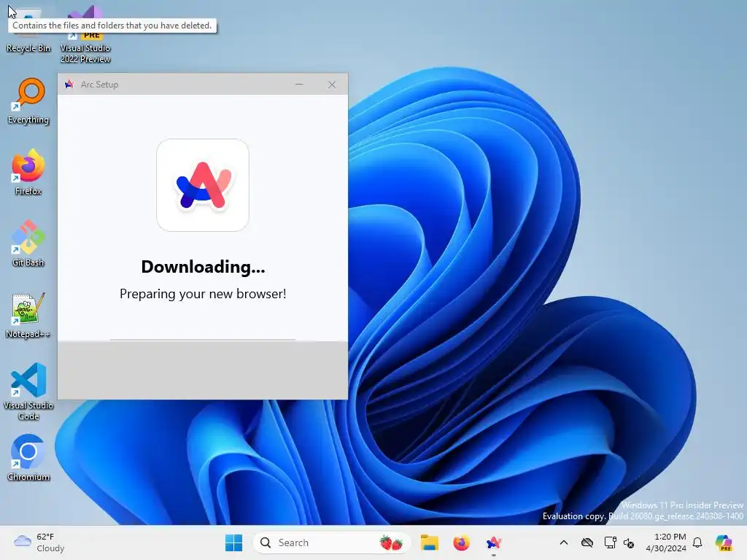Click the Arc Setup title text
The image size is (747, 560).
coord(99,85)
